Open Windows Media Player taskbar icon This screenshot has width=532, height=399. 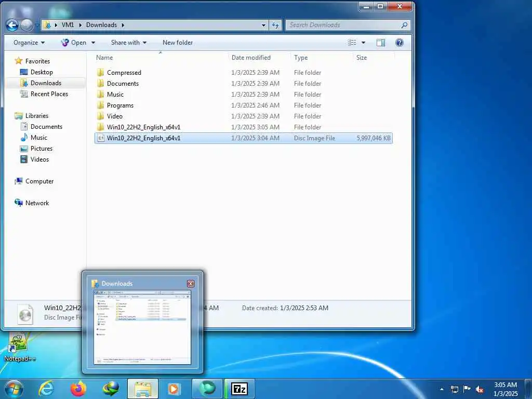point(175,389)
